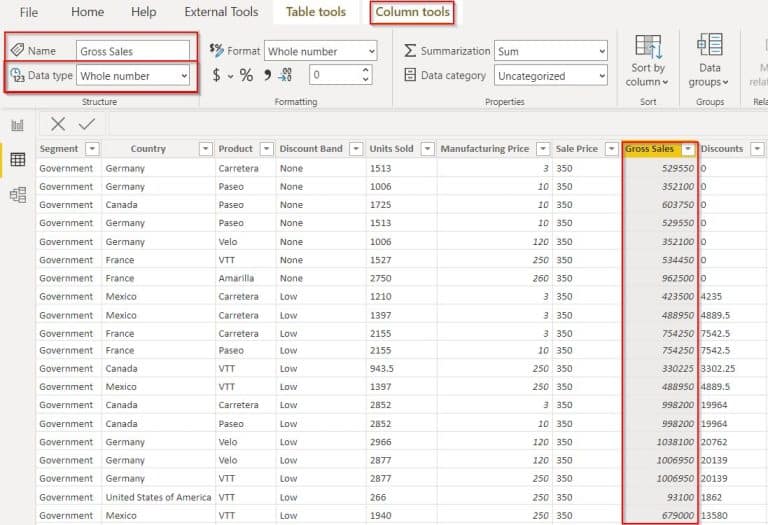The image size is (768, 525).
Task: Commit formula with the checkmark icon
Action: [87, 124]
